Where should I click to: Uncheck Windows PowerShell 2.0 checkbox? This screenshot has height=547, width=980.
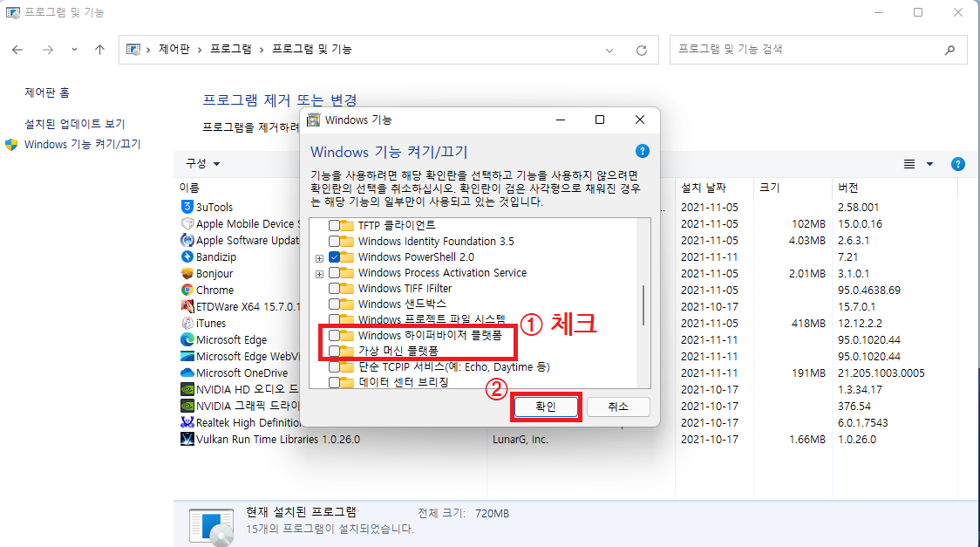(335, 257)
